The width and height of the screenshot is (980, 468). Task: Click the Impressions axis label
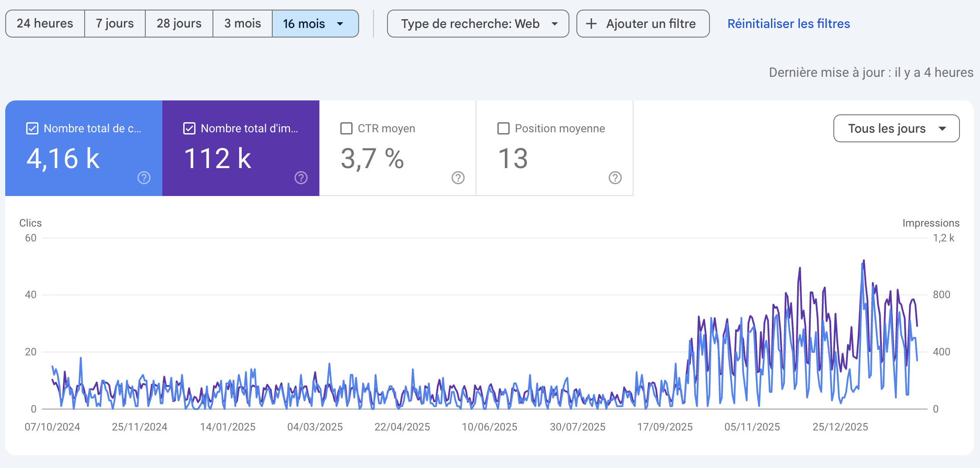coord(931,223)
